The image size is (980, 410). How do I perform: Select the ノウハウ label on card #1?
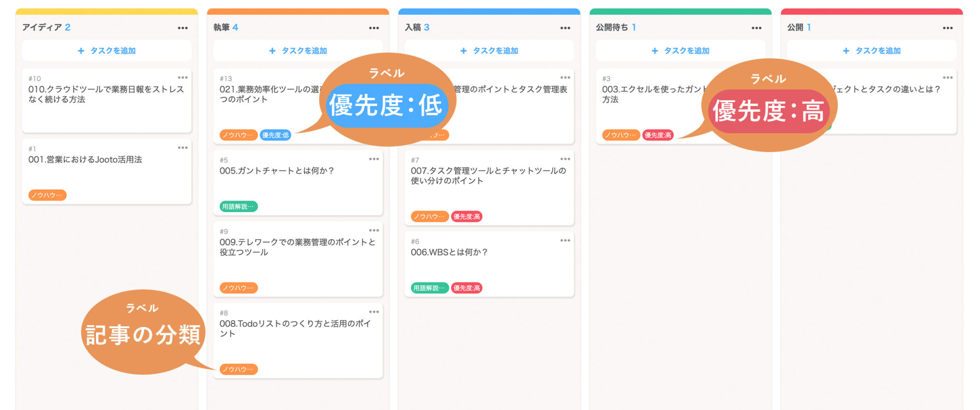pos(47,195)
